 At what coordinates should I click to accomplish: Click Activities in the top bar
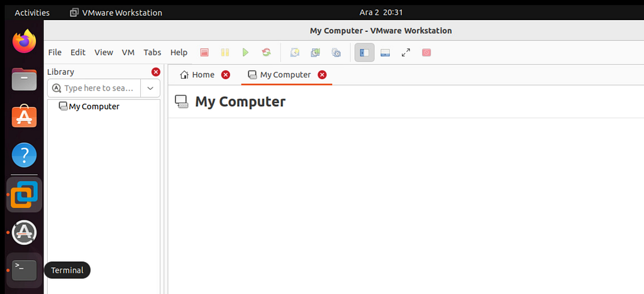pos(32,13)
